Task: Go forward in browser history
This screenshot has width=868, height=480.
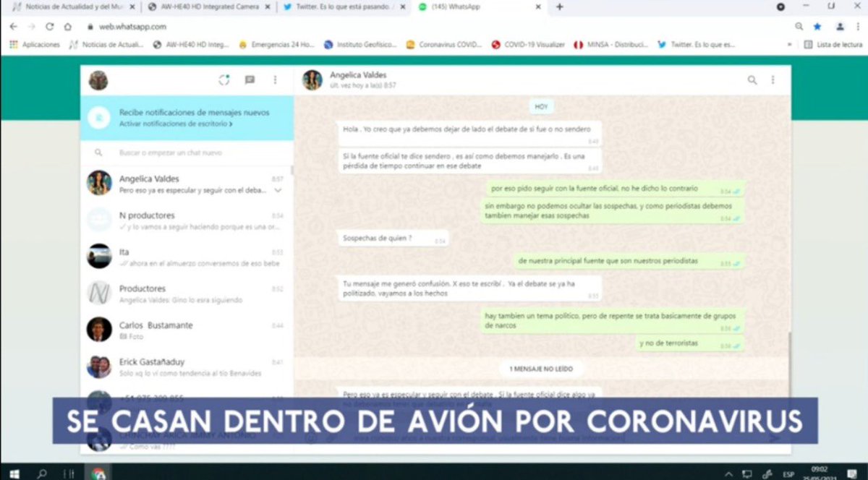Action: pyautogui.click(x=32, y=26)
